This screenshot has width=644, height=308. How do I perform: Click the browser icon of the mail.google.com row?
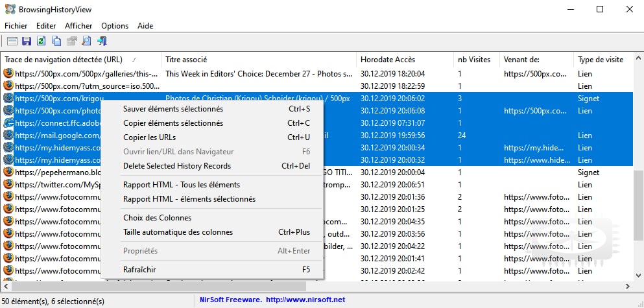[x=8, y=135]
